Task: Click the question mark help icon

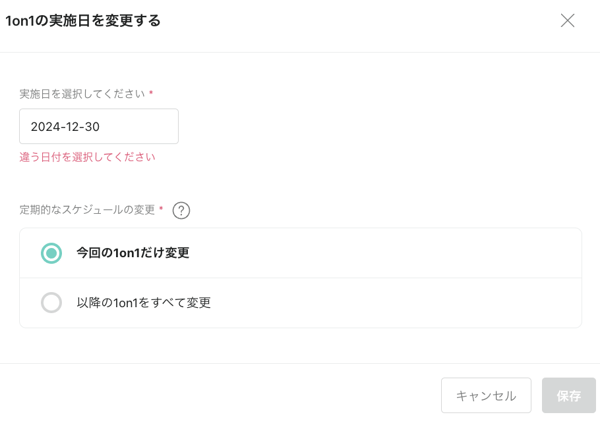Action: [181, 210]
